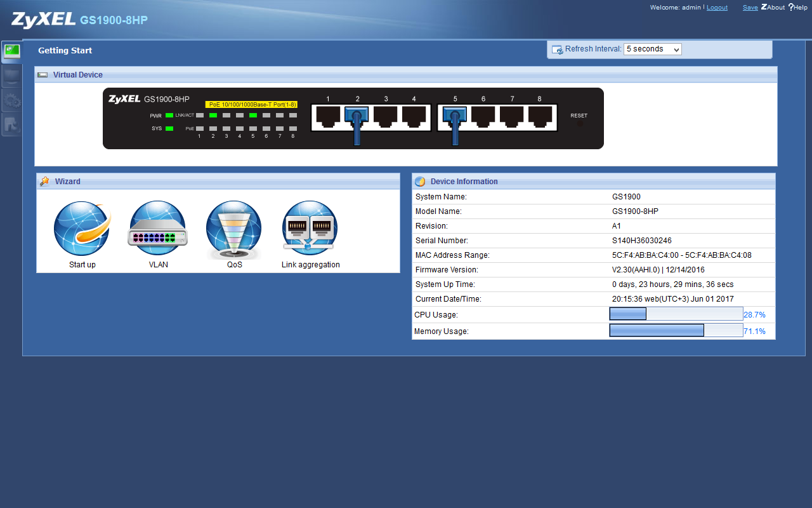Click connected port 2 on the virtual device
Viewport: 812px width, 508px height.
point(357,117)
